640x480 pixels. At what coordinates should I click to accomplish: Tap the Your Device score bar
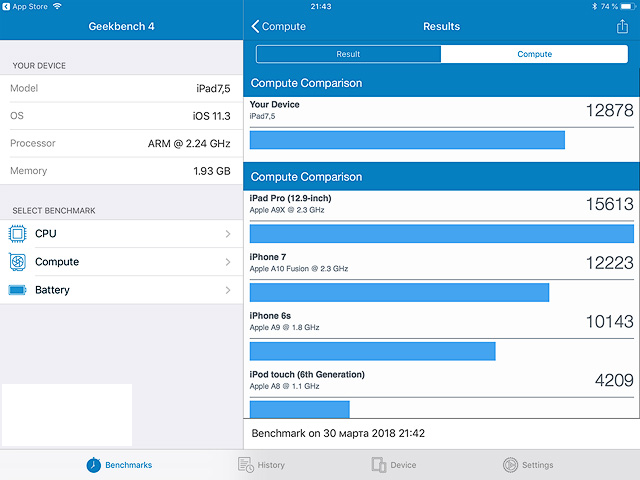point(407,140)
